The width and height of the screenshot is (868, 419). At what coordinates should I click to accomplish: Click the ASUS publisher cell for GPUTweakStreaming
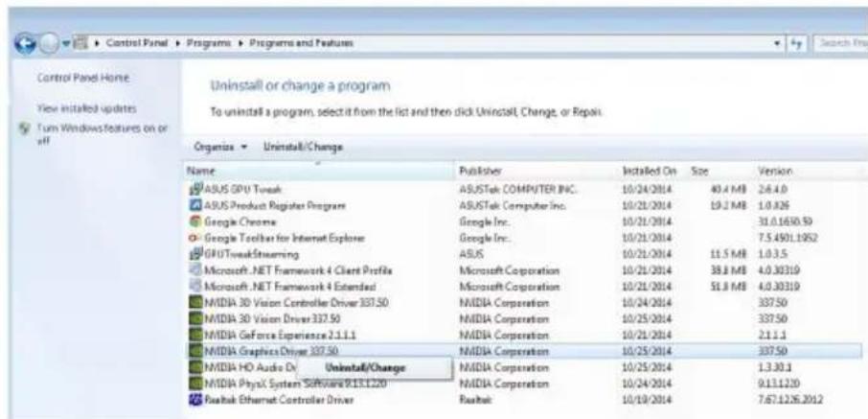[471, 254]
